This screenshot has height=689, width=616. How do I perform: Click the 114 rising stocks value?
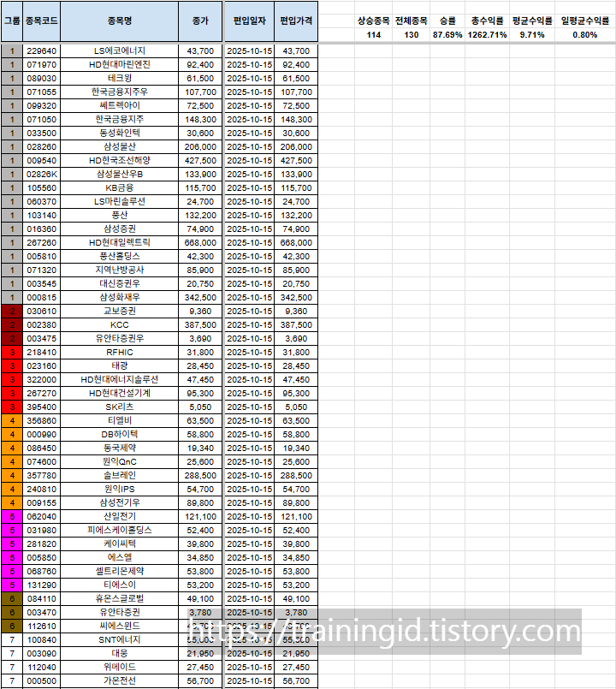coord(374,35)
